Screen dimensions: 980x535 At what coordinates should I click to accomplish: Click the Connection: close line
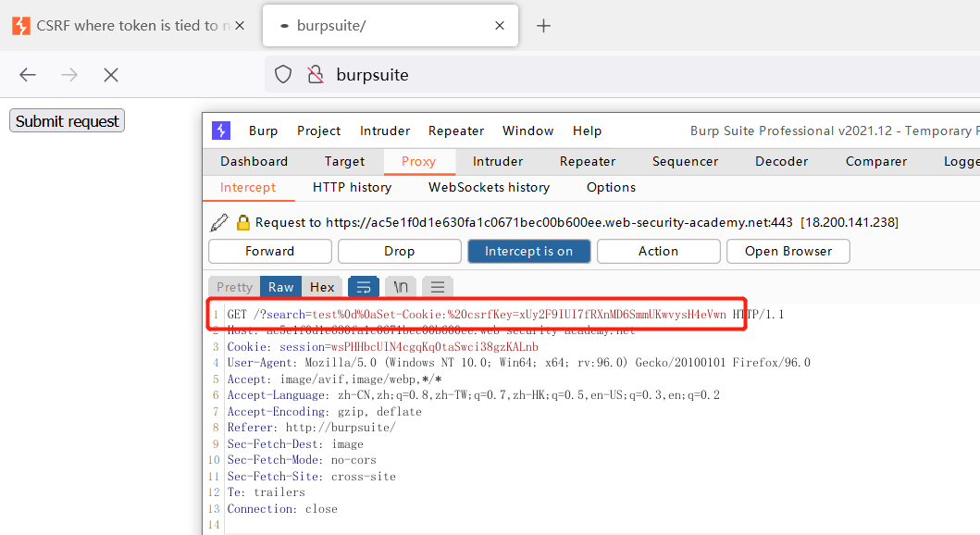pyautogui.click(x=282, y=509)
